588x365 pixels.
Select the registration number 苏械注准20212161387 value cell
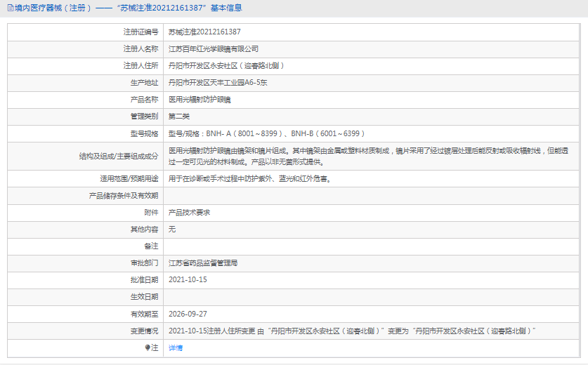204,32
